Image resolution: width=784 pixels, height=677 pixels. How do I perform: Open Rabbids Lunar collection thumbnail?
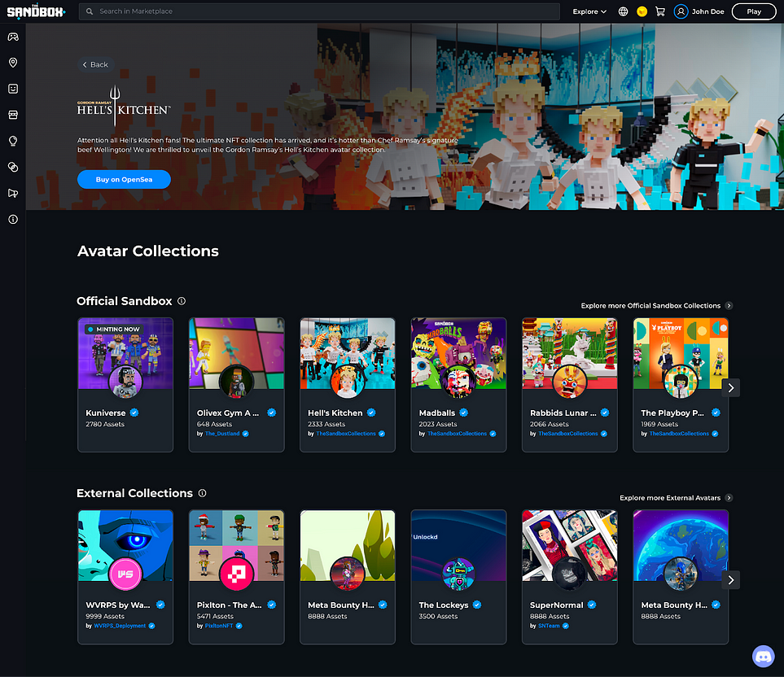pyautogui.click(x=570, y=353)
